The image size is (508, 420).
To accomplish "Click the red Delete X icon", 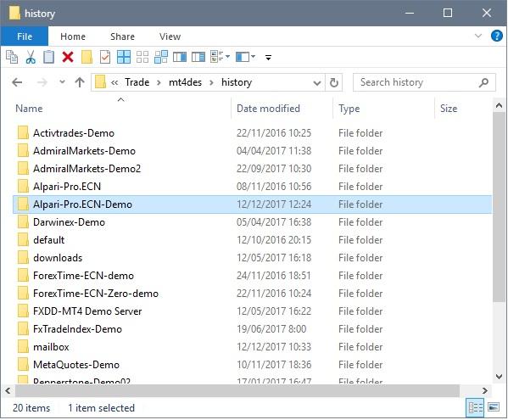I will tap(68, 57).
